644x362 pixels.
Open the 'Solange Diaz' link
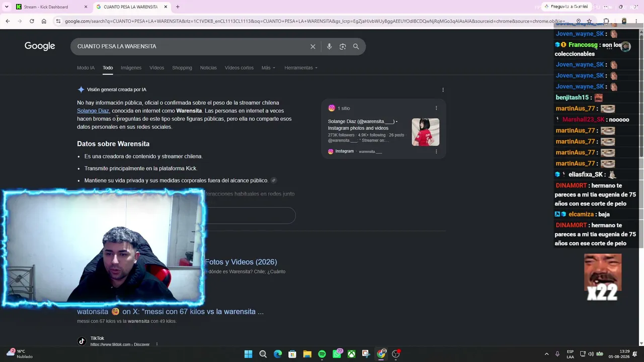pyautogui.click(x=93, y=111)
